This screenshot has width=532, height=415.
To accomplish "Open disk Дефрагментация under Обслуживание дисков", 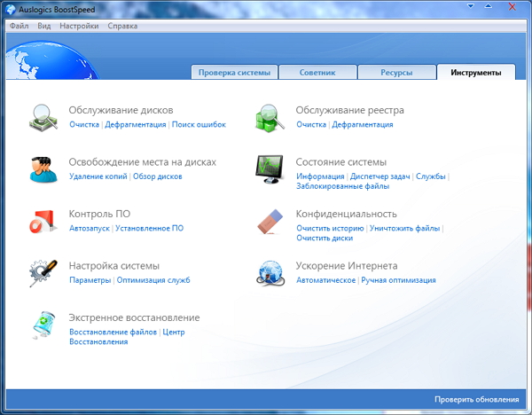I will coord(136,124).
